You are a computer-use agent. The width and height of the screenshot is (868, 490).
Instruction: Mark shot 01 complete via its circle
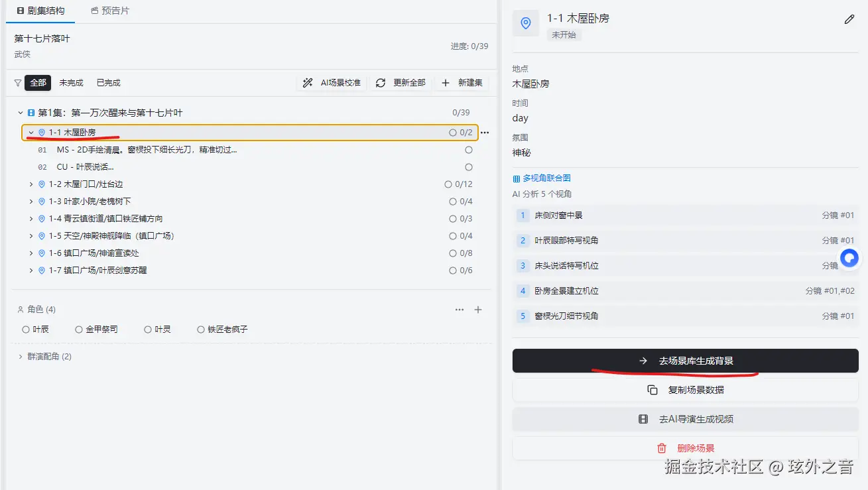[x=469, y=149]
